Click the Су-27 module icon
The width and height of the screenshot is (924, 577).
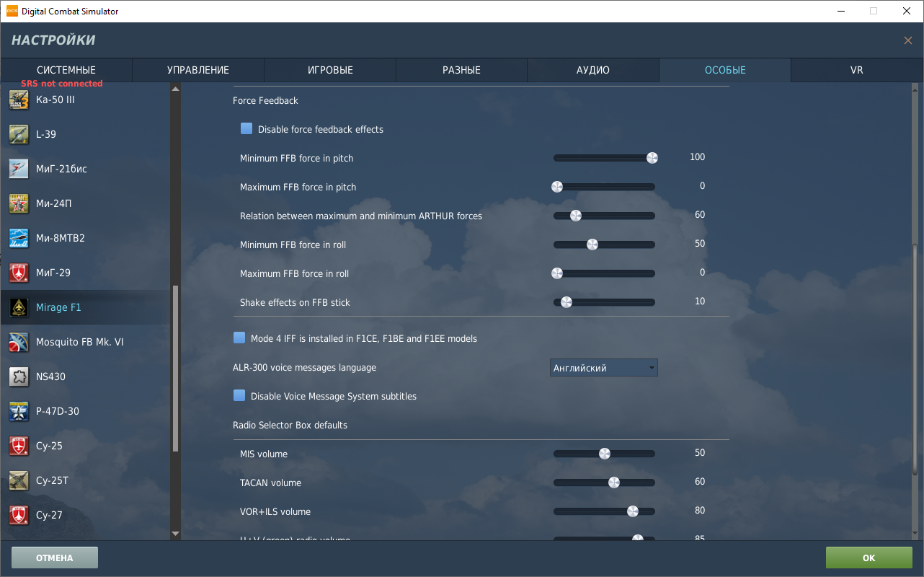click(19, 515)
